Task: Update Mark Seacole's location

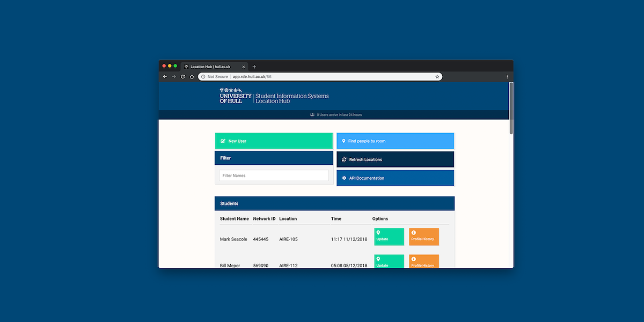Action: 389,237
